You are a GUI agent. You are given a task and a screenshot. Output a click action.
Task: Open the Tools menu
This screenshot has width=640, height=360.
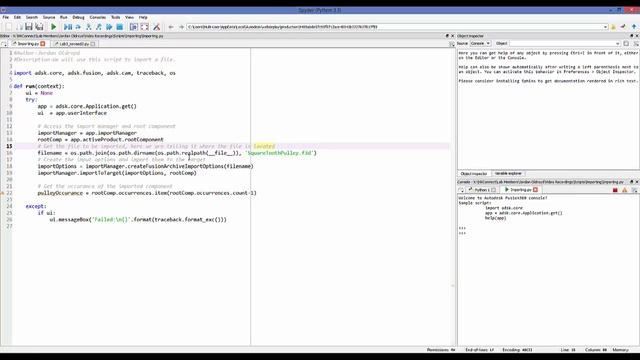click(116, 18)
